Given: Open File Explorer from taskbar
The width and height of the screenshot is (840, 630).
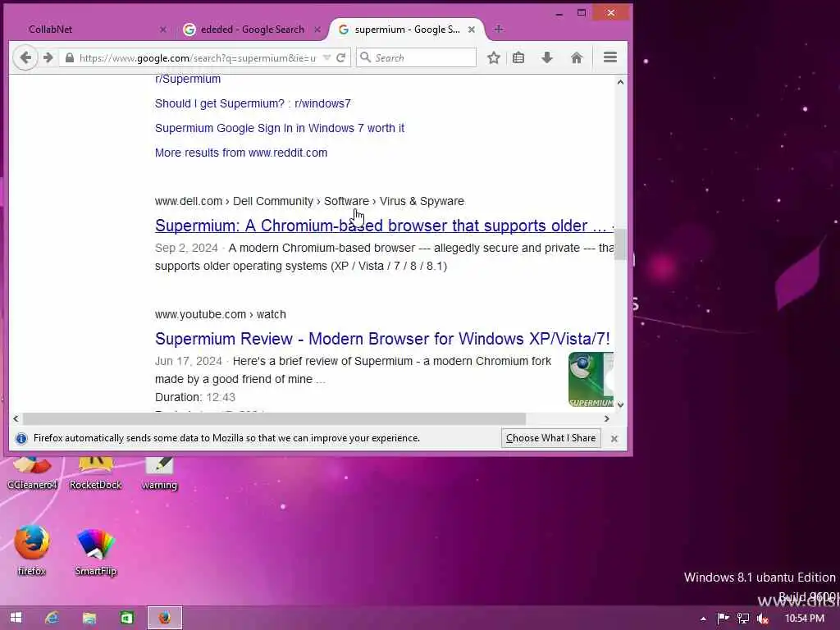Looking at the screenshot, I should pos(89,618).
